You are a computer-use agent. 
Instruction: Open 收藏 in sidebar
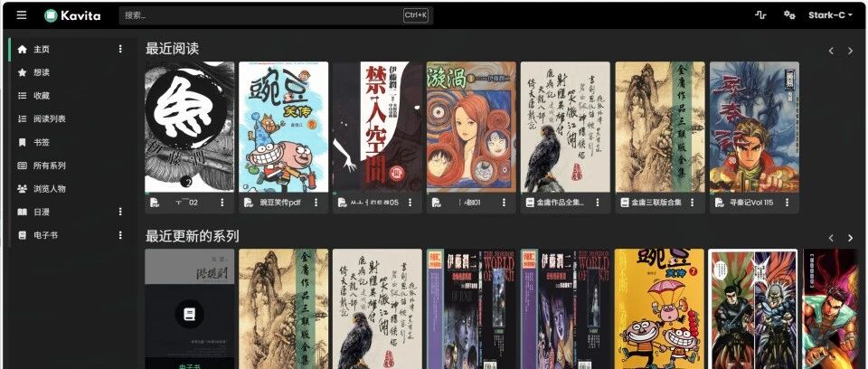42,96
